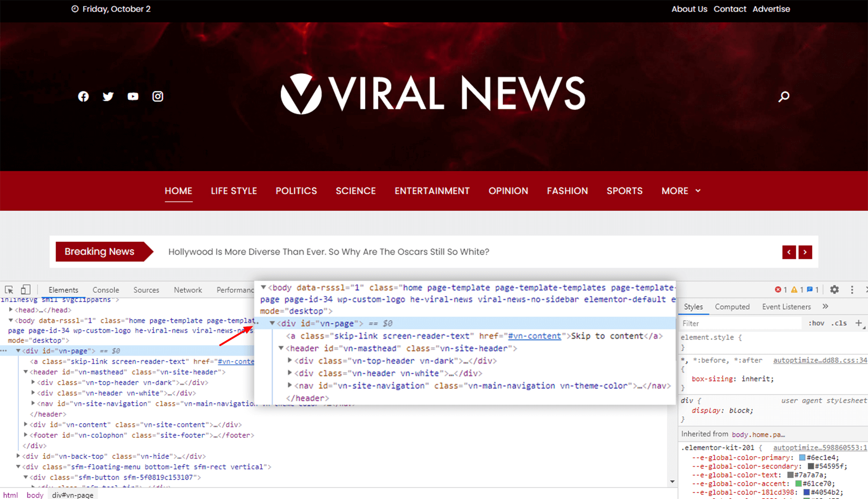This screenshot has width=868, height=499.
Task: Switch to the Sources tab
Action: tap(146, 290)
